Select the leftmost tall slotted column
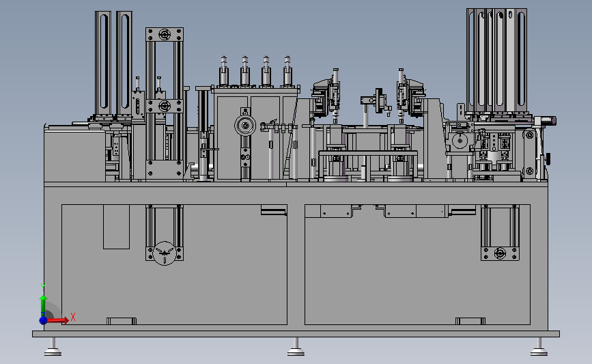The height and width of the screenshot is (364, 592). [102, 64]
